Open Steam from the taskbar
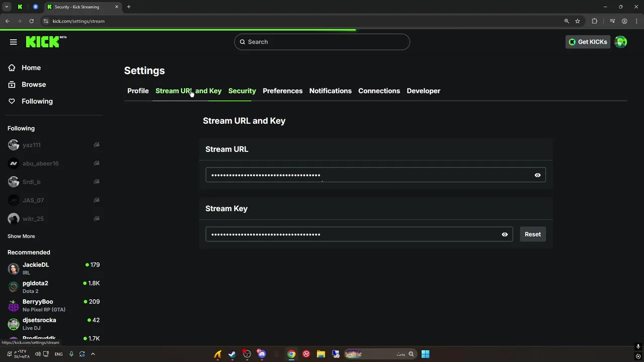 click(x=232, y=354)
